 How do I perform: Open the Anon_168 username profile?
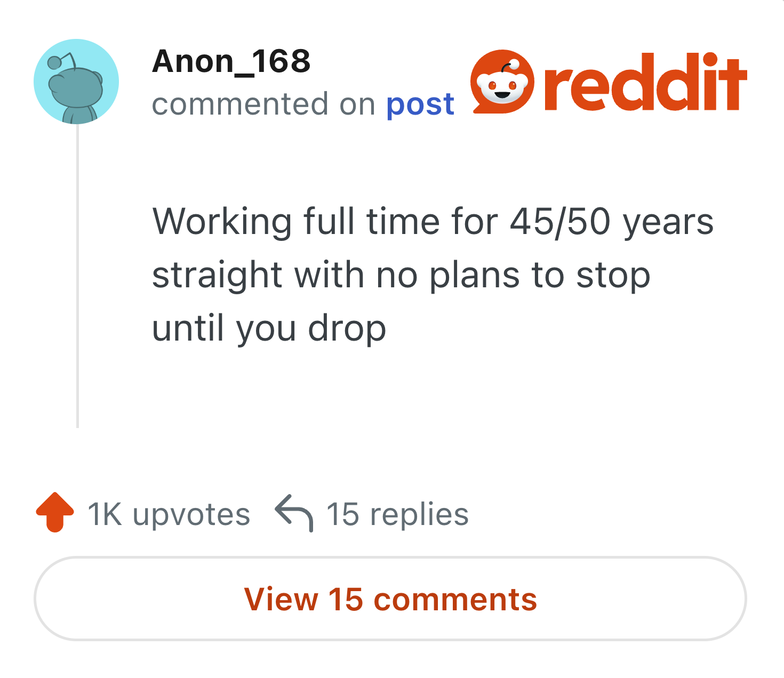pyautogui.click(x=231, y=61)
